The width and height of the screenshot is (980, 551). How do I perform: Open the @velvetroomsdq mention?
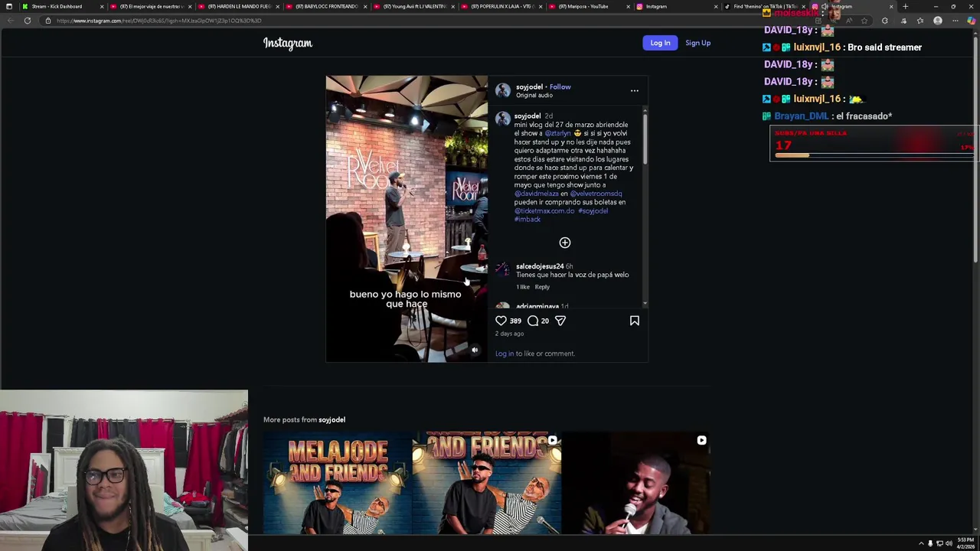[x=596, y=194]
